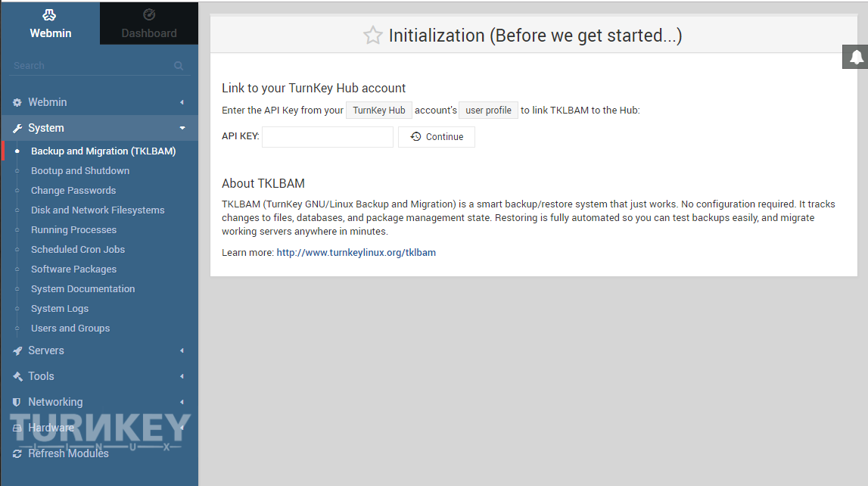Image resolution: width=868 pixels, height=486 pixels.
Task: Click the Webmin gear icon
Action: click(17, 102)
